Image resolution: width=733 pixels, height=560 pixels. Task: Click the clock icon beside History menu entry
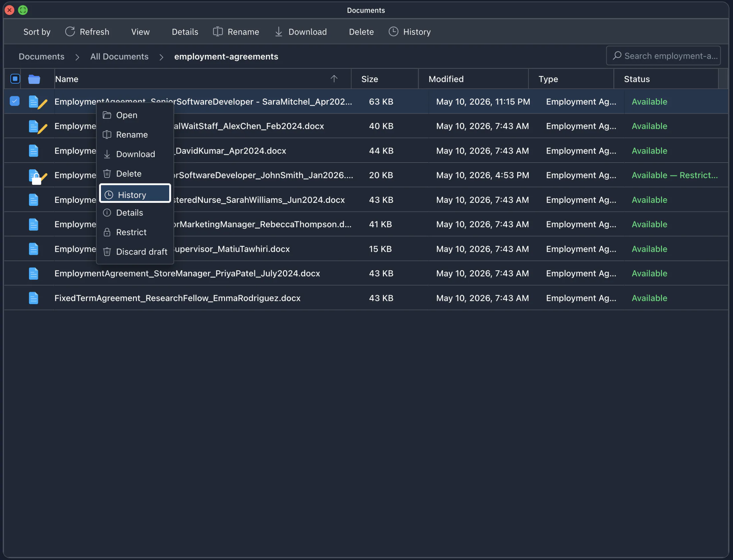[109, 195]
